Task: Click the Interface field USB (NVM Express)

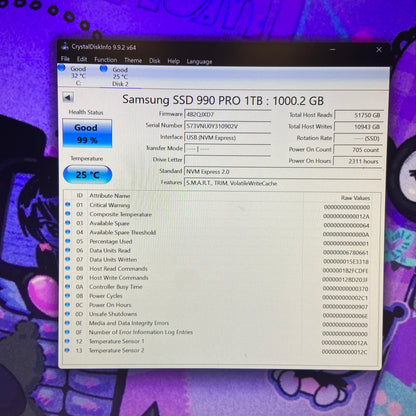Action: point(228,138)
